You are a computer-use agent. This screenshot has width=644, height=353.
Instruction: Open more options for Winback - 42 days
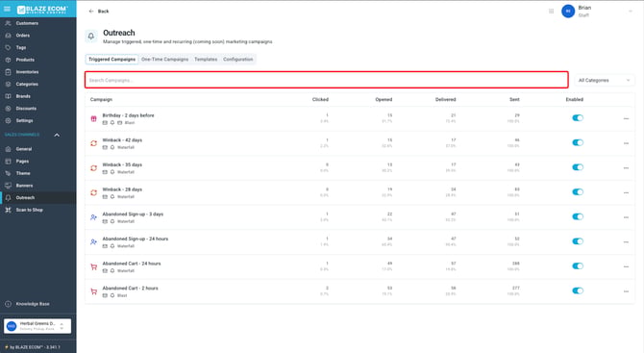[626, 143]
